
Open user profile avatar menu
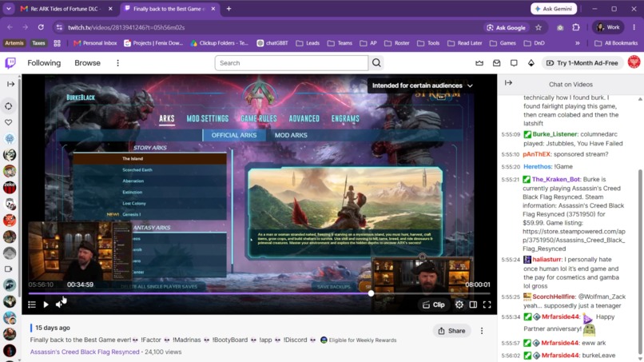(x=634, y=62)
